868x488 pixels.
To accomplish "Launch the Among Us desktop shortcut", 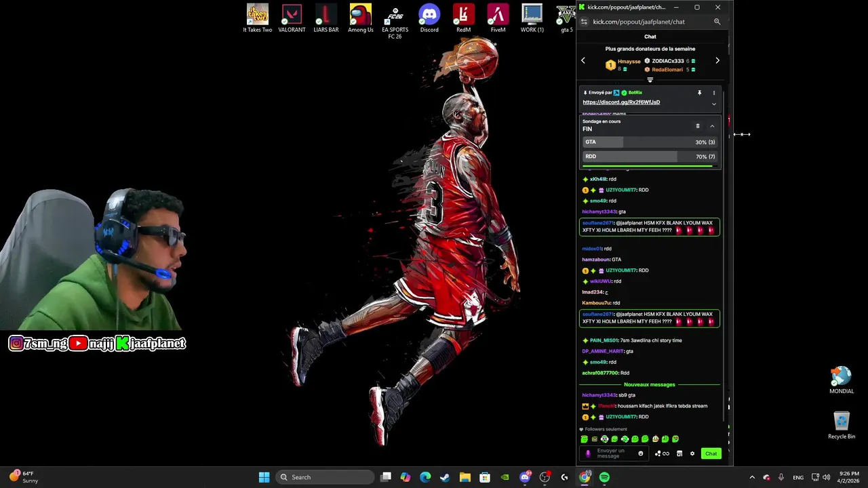I will click(361, 18).
